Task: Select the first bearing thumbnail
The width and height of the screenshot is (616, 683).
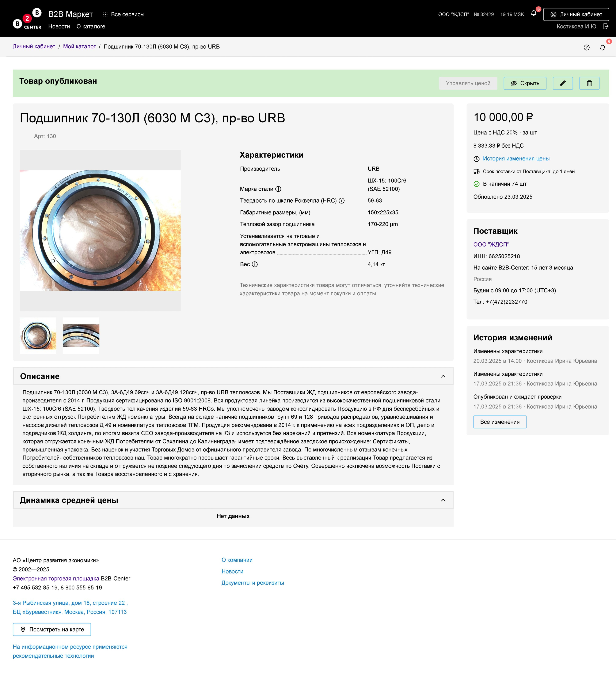Action: click(38, 335)
